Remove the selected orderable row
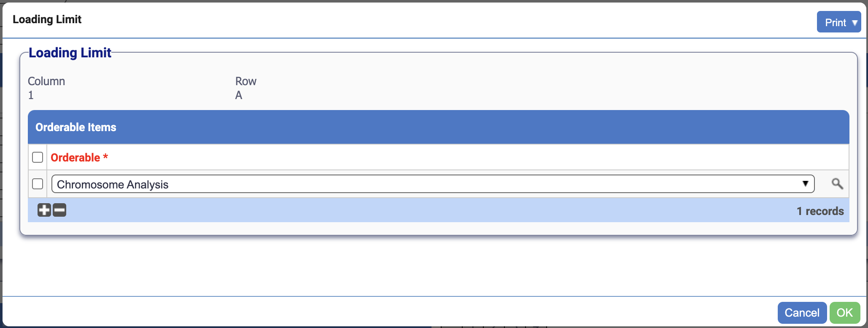 (59, 210)
